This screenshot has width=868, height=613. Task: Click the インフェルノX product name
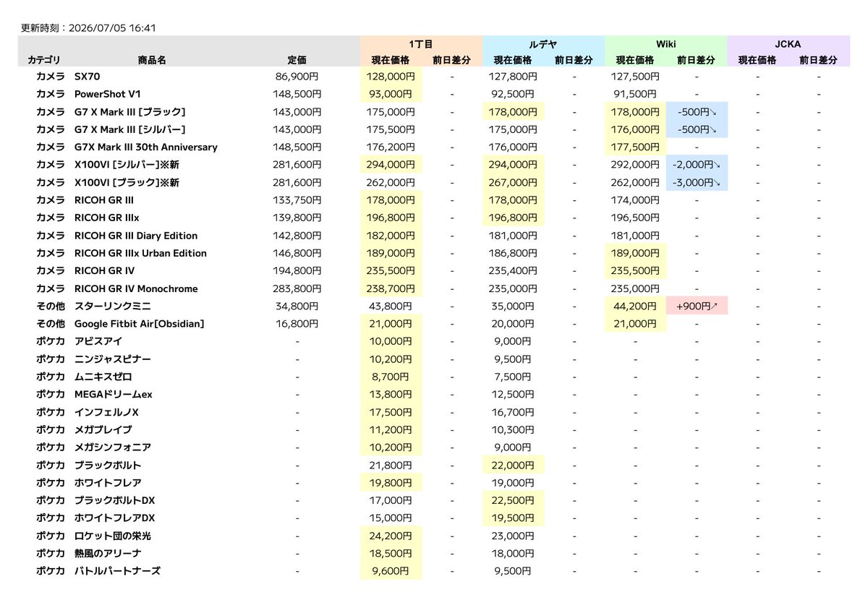coord(106,412)
